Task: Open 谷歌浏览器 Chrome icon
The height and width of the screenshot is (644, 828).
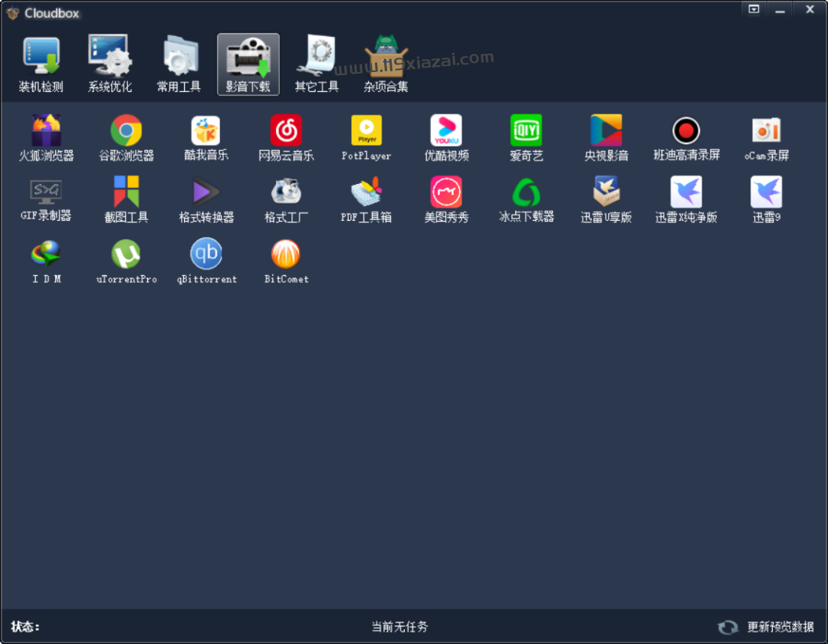Action: click(x=127, y=130)
